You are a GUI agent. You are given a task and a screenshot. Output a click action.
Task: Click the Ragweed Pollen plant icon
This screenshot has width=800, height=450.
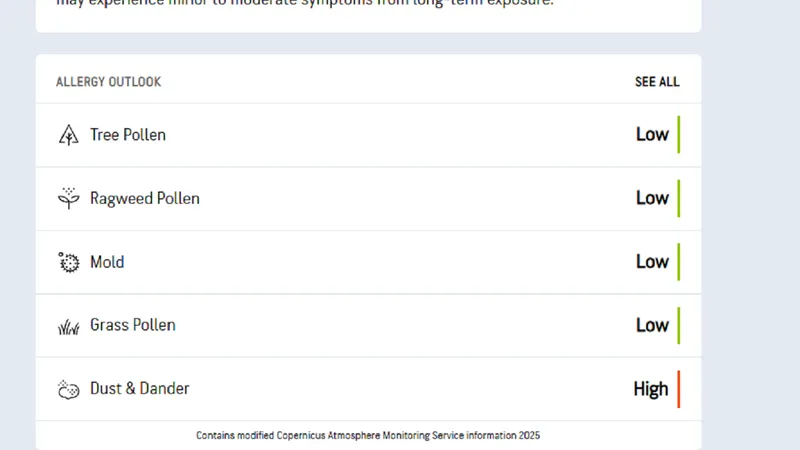(x=68, y=198)
